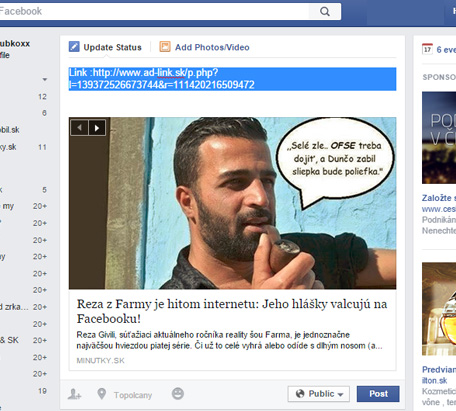
Task: Click the Reza link preview image
Action: (232, 203)
